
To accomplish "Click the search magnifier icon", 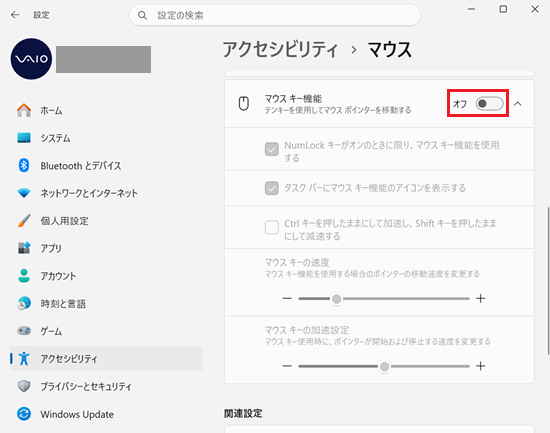I will pyautogui.click(x=142, y=15).
